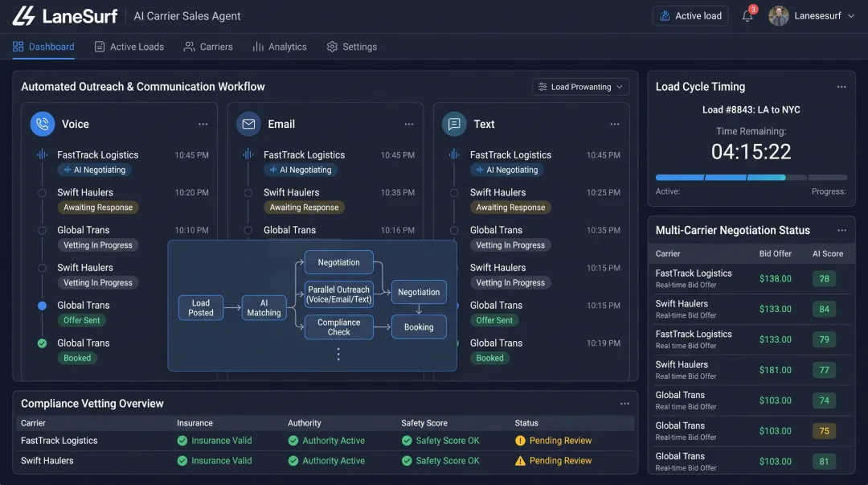Screen dimensions: 868x485
Task: Click the Parallel Outreach node in the workflow diagram
Action: point(339,294)
